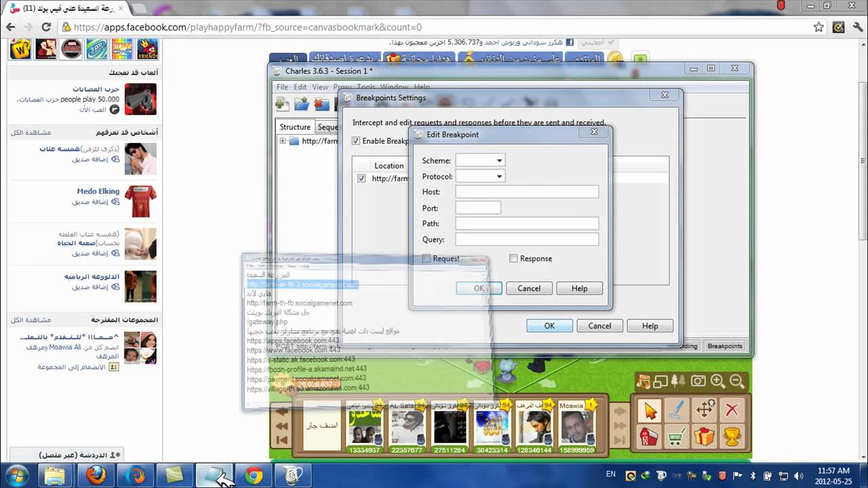The image size is (868, 488).
Task: Open the red barn storage icon
Action: (649, 436)
